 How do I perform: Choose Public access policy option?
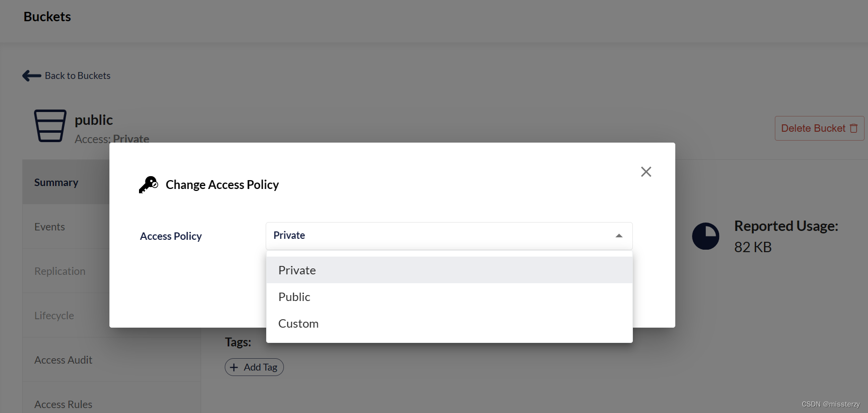click(x=294, y=297)
